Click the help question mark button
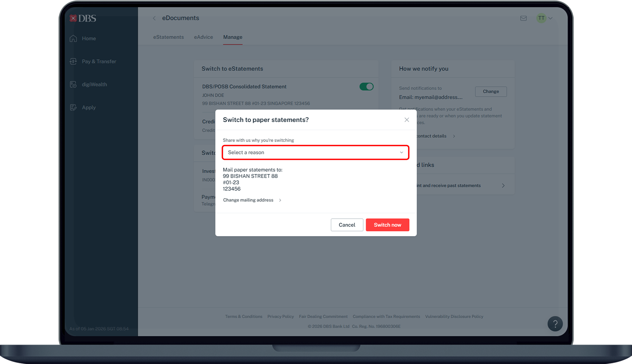 [x=555, y=324]
